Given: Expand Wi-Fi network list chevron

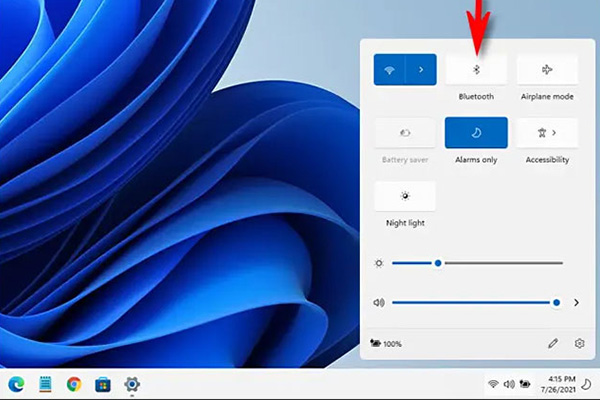Looking at the screenshot, I should tap(421, 70).
